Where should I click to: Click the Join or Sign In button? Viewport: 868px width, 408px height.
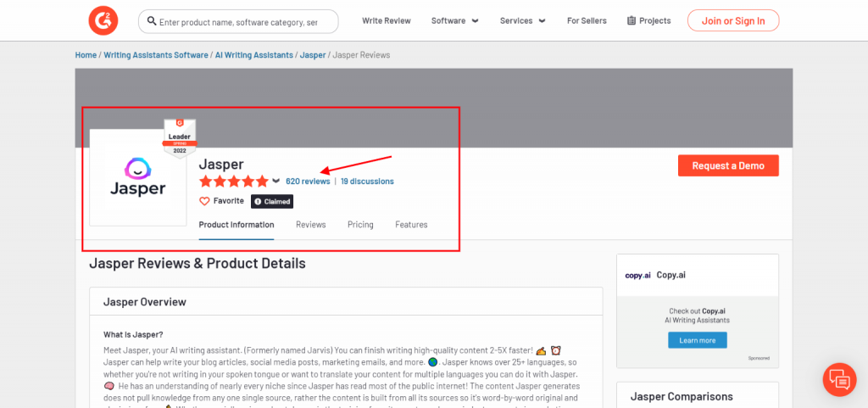tap(733, 20)
